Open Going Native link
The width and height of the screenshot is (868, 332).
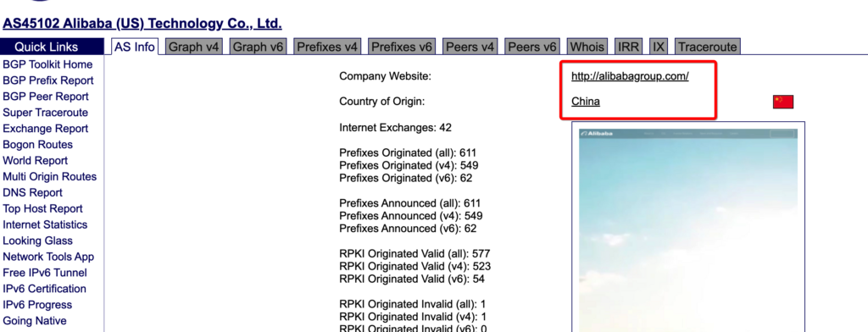[x=34, y=321]
